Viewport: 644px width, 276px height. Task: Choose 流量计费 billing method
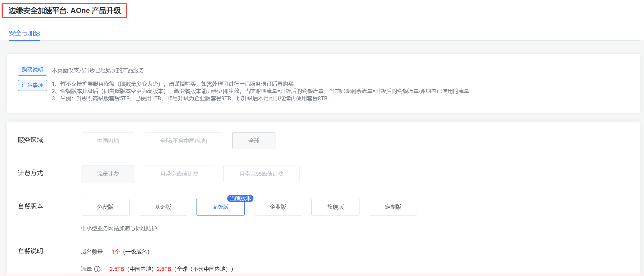click(x=108, y=174)
